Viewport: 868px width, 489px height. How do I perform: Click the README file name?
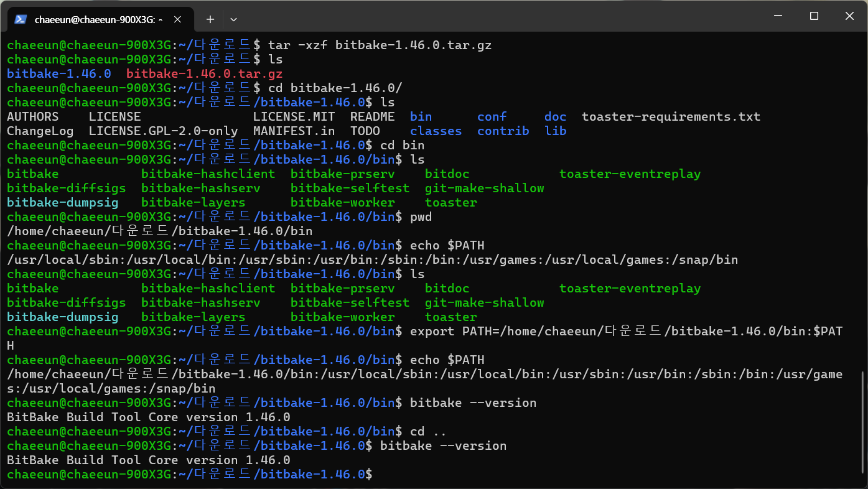pos(372,116)
